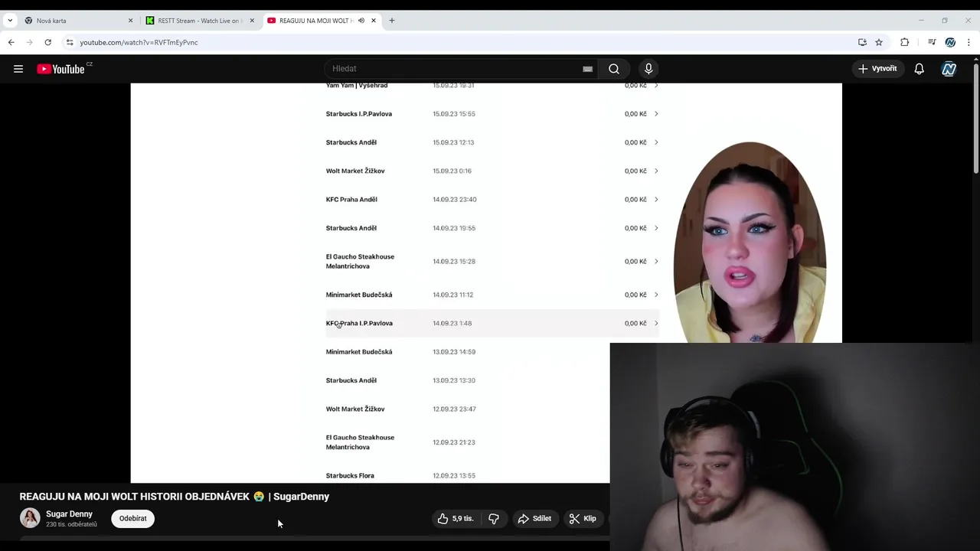Image resolution: width=980 pixels, height=551 pixels.
Task: Expand the Minimarket Budečská 14.09.23 chevron
Action: [x=656, y=295]
